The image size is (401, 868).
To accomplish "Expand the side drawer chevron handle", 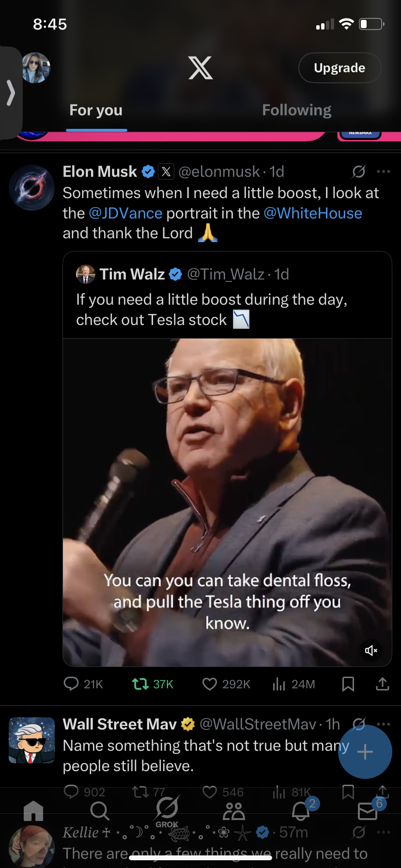I will pos(11,93).
